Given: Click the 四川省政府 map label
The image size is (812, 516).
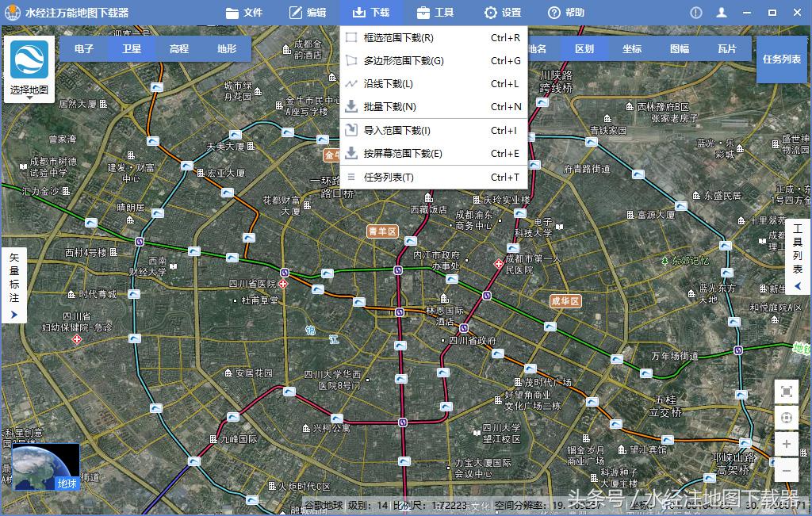Looking at the screenshot, I should click(x=473, y=341).
